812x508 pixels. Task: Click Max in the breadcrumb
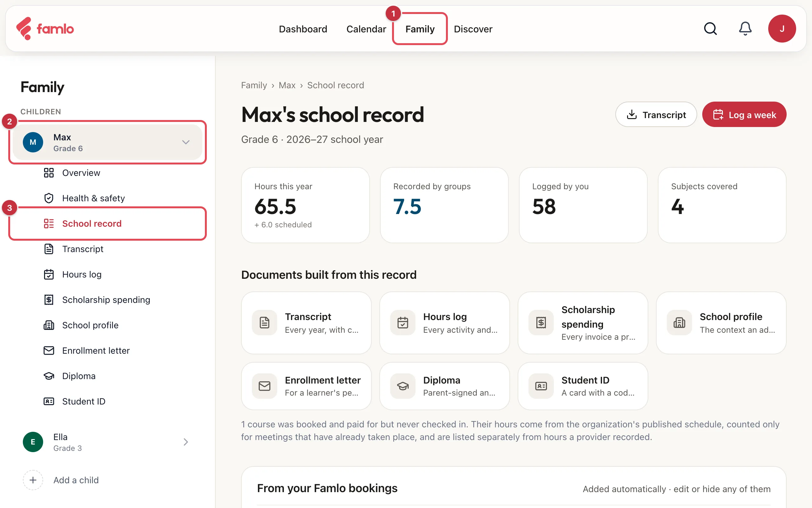(x=287, y=85)
